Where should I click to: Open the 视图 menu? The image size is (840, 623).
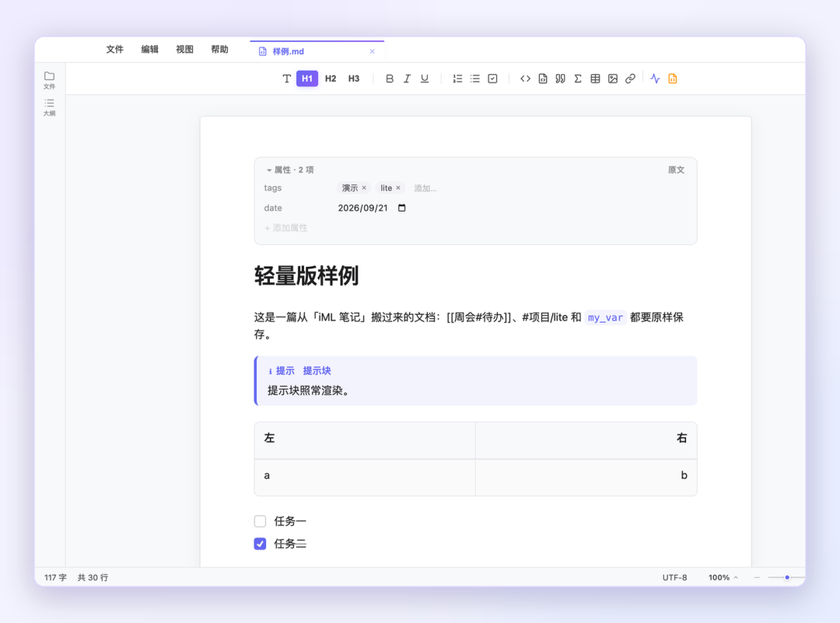(x=185, y=49)
